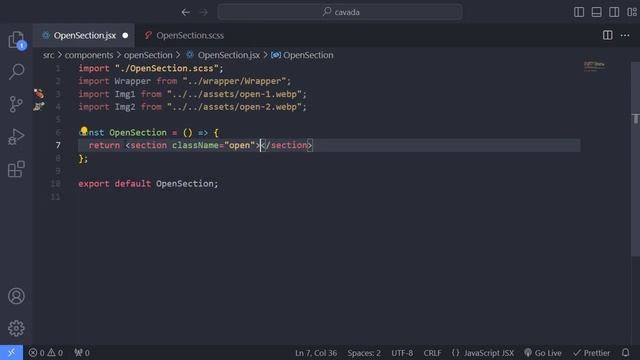Open the Accounts menu
The image size is (640, 360).
tap(16, 296)
